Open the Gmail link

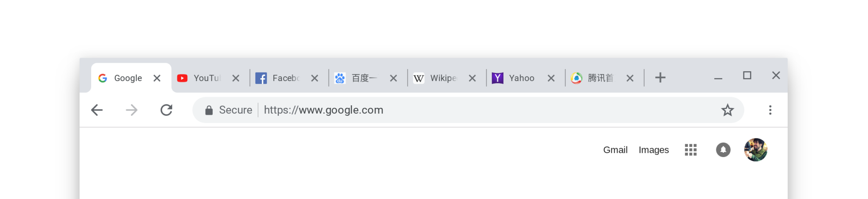(615, 150)
